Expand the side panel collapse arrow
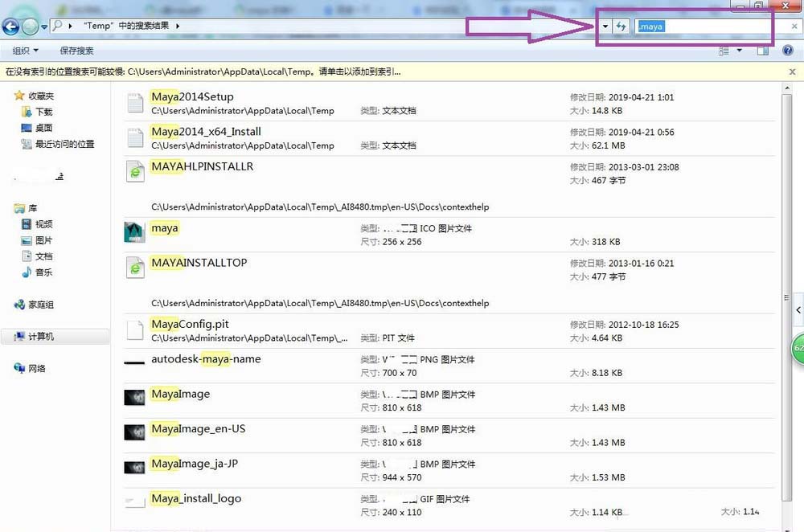The height and width of the screenshot is (532, 804). pyautogui.click(x=798, y=309)
